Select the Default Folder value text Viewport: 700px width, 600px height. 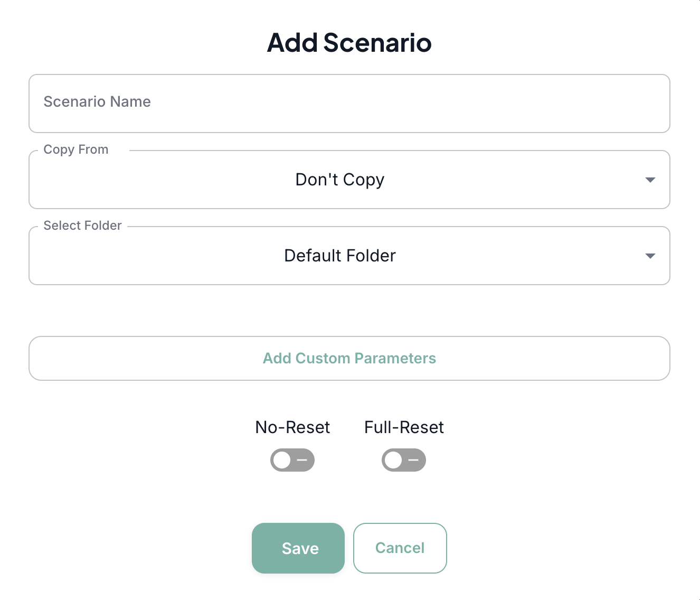pos(340,256)
